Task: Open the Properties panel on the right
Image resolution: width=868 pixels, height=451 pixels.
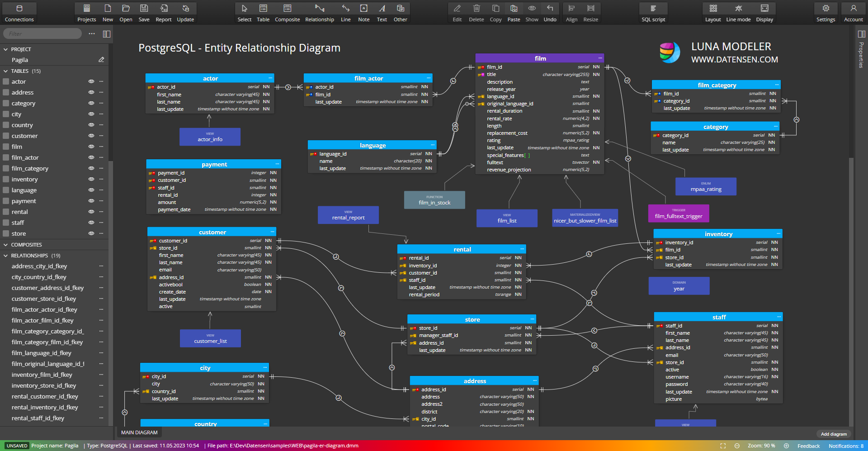Action: click(x=861, y=34)
